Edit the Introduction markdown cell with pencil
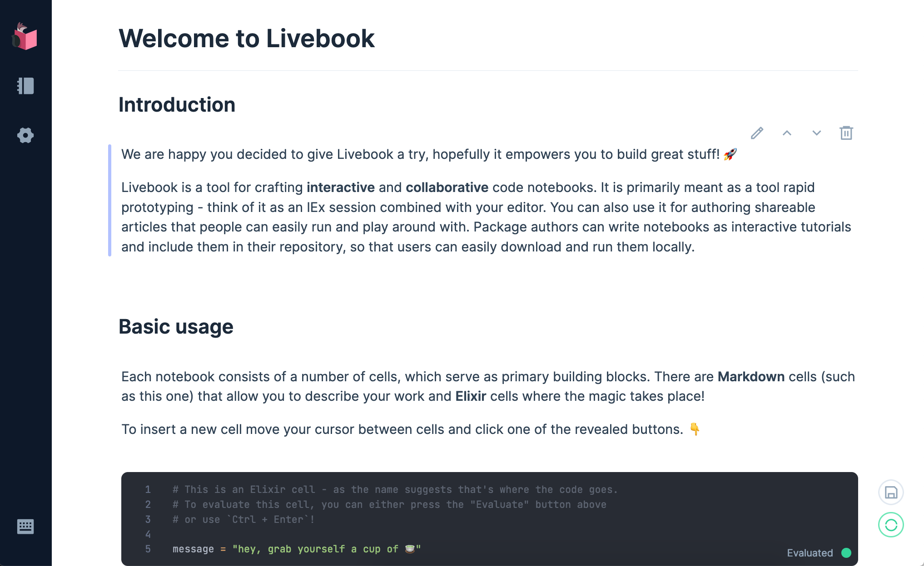Viewport: 924px width, 566px height. (757, 133)
